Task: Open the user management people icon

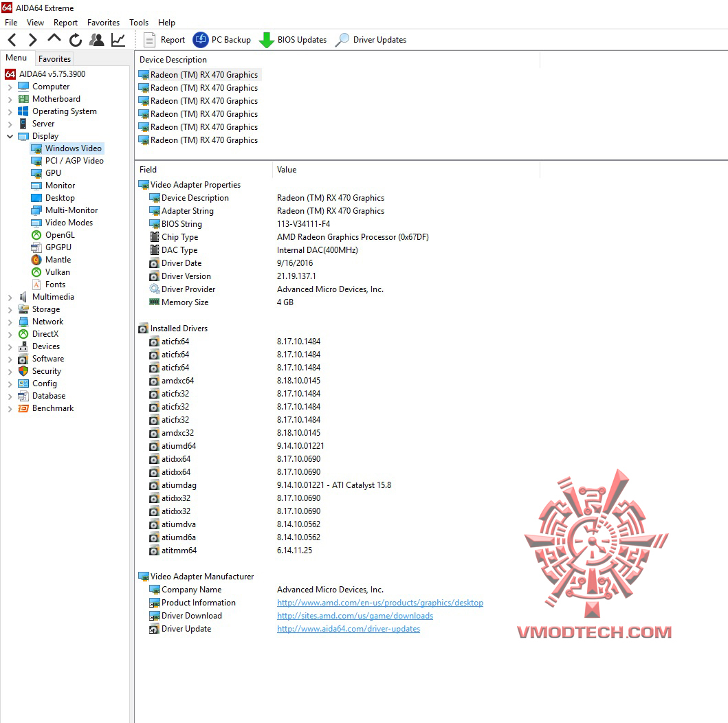Action: [x=96, y=40]
